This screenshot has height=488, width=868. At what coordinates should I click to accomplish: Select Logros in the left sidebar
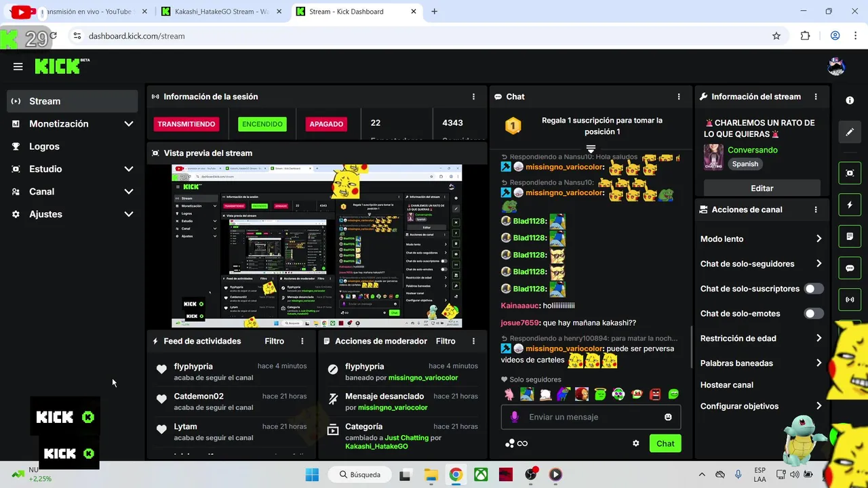click(x=73, y=146)
